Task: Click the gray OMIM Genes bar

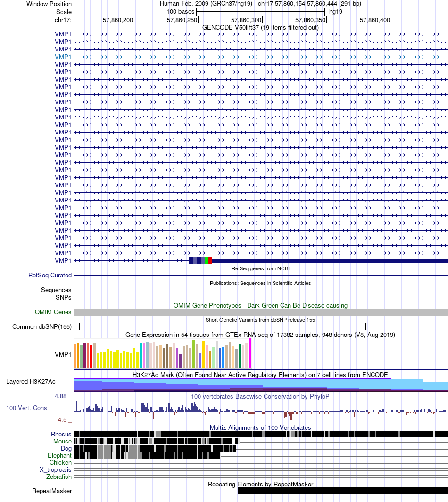Action: [x=260, y=312]
